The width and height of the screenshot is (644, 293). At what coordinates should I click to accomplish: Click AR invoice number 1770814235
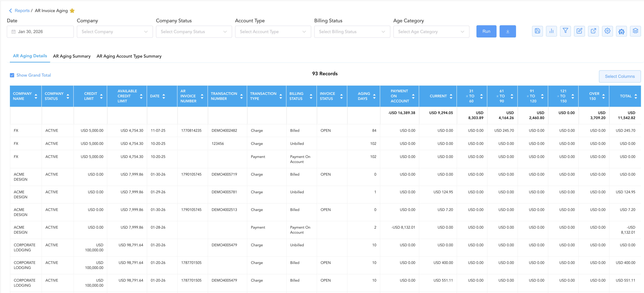[191, 131]
